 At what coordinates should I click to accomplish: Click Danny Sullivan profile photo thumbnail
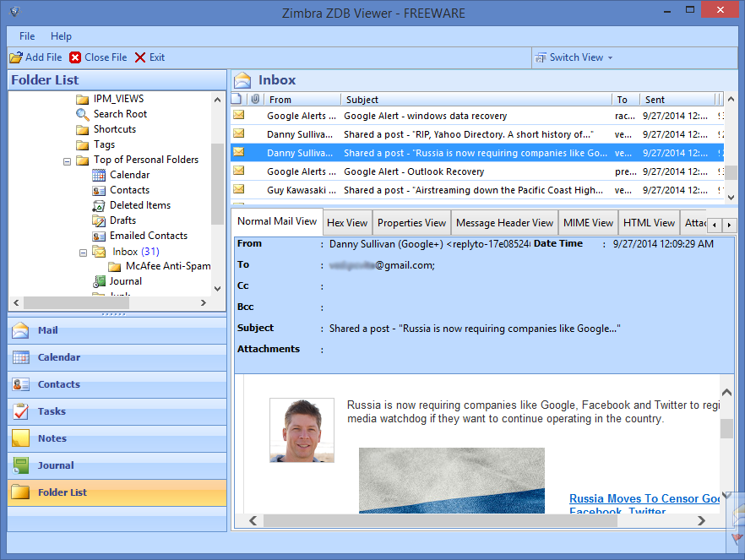(302, 430)
